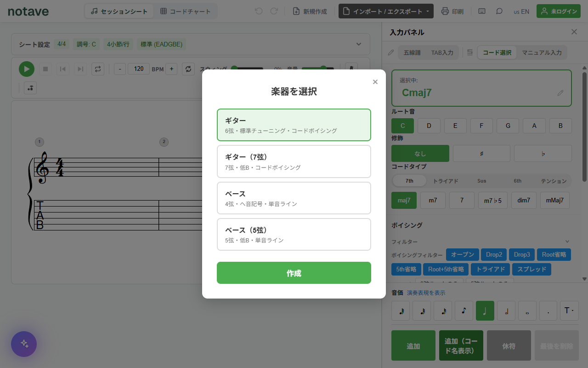The height and width of the screenshot is (368, 588).
Task: Click the 新規作成 button
Action: click(x=310, y=11)
